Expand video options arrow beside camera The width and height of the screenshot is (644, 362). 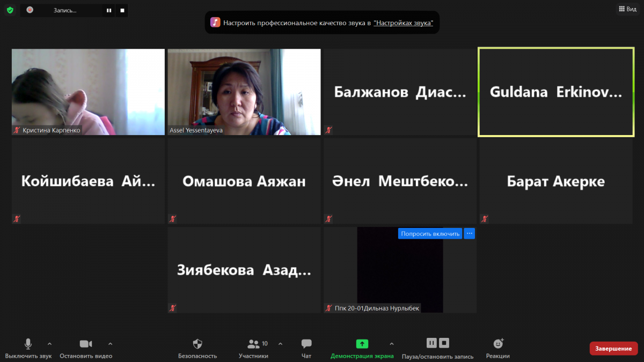click(110, 344)
